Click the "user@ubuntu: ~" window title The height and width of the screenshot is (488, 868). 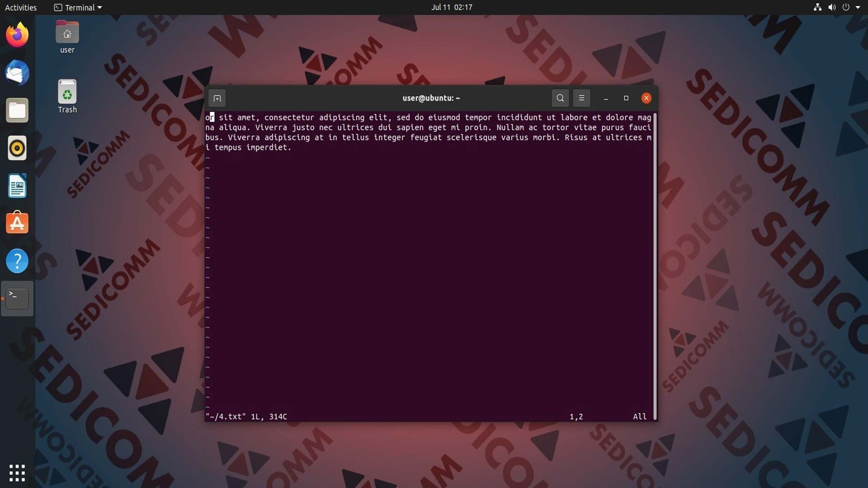tap(431, 98)
